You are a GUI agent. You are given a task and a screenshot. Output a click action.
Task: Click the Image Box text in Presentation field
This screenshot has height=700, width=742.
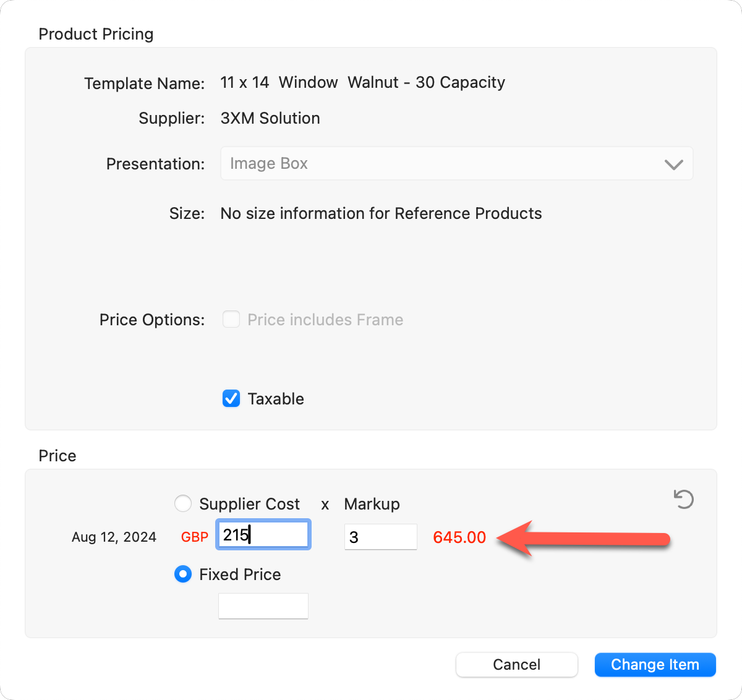click(269, 164)
